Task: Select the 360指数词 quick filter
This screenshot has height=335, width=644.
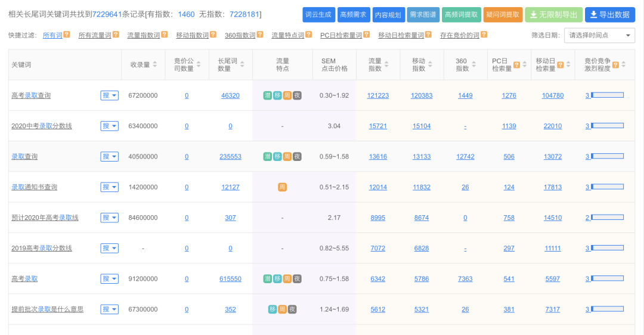Action: pos(240,35)
